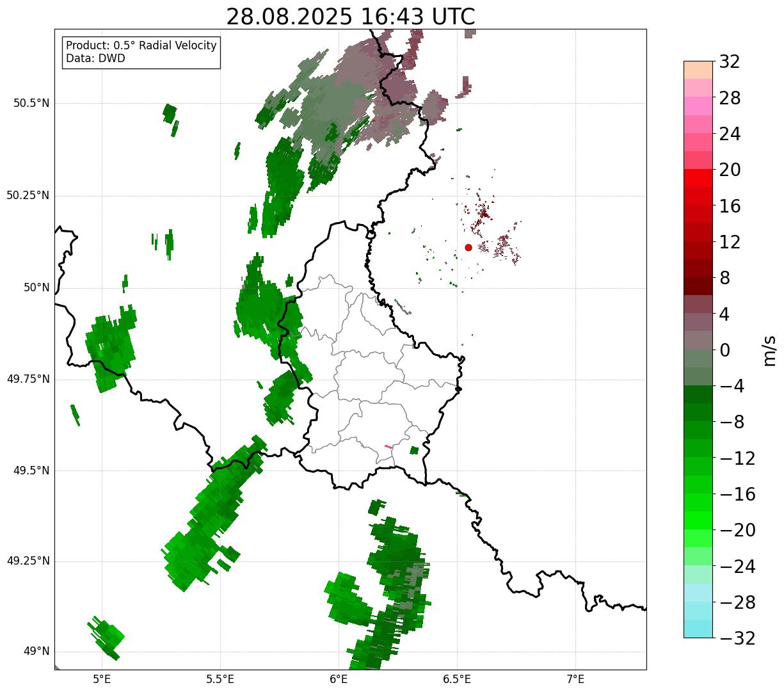
Task: Click colorbar tick label "−32"
Action: click(737, 638)
